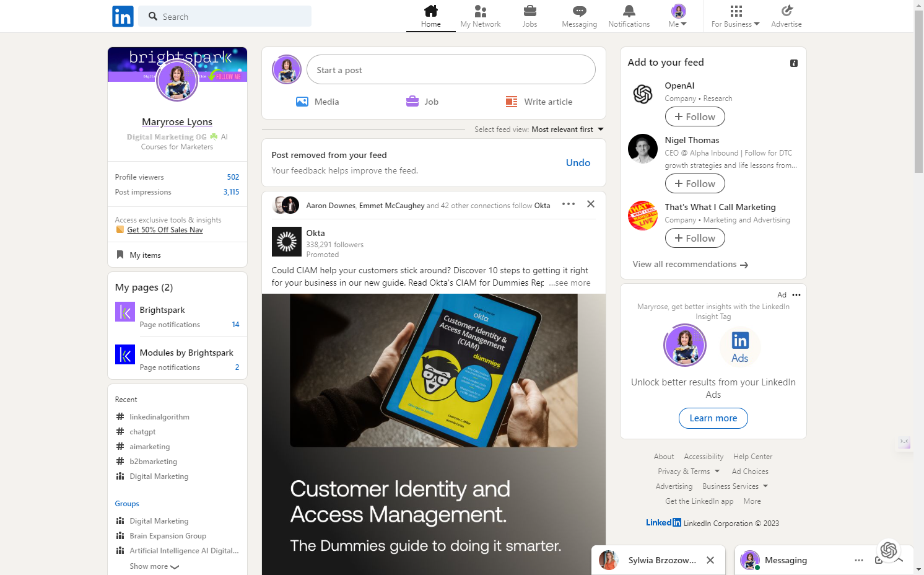This screenshot has height=575, width=924.
Task: Open Messaging overlay options ellipsis
Action: (x=859, y=560)
